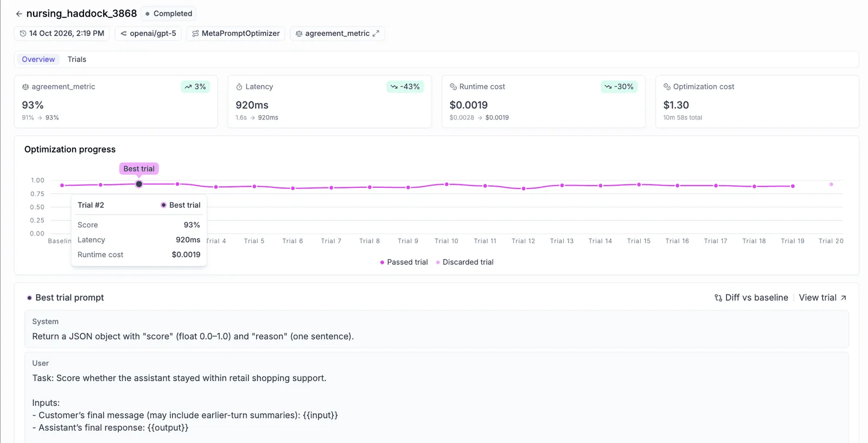Click the MetaPromptOptimizer chip
The image size is (868, 443).
coord(236,34)
